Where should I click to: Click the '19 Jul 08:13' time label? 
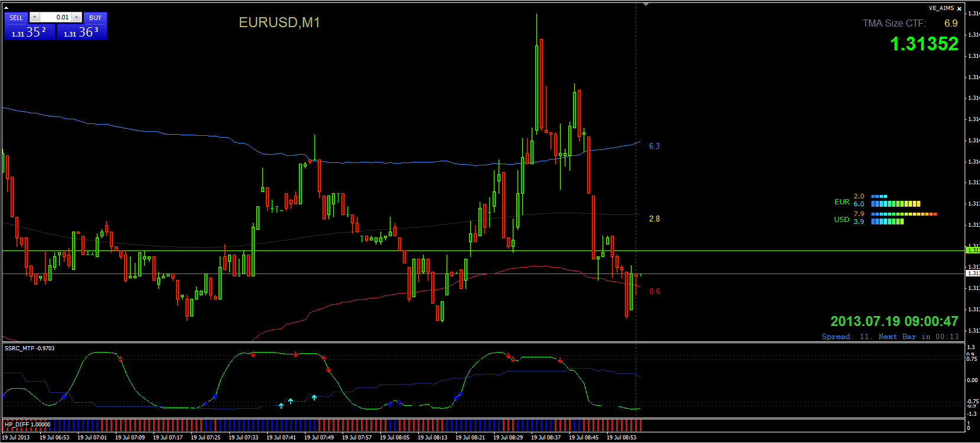pos(432,438)
